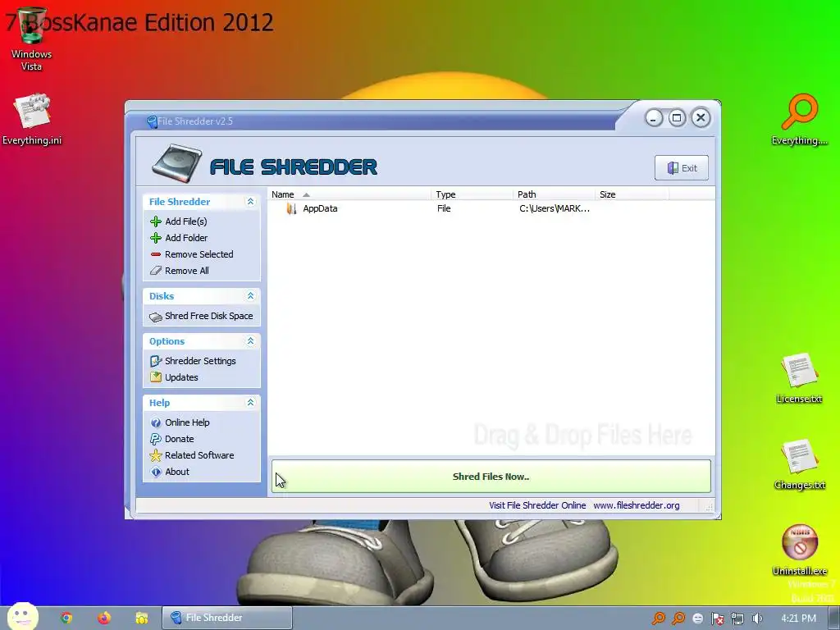Choose Remove All in the sidebar
The image size is (840, 630).
pos(187,271)
